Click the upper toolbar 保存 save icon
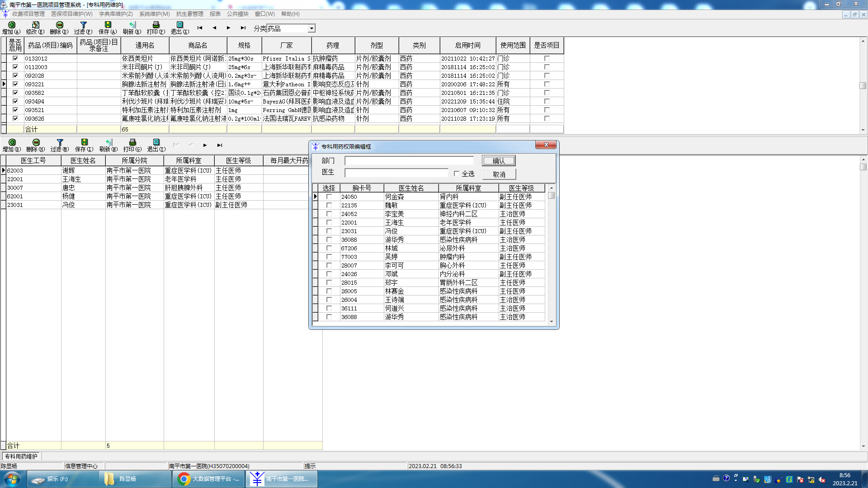Viewport: 868px width, 488px height. (x=108, y=25)
